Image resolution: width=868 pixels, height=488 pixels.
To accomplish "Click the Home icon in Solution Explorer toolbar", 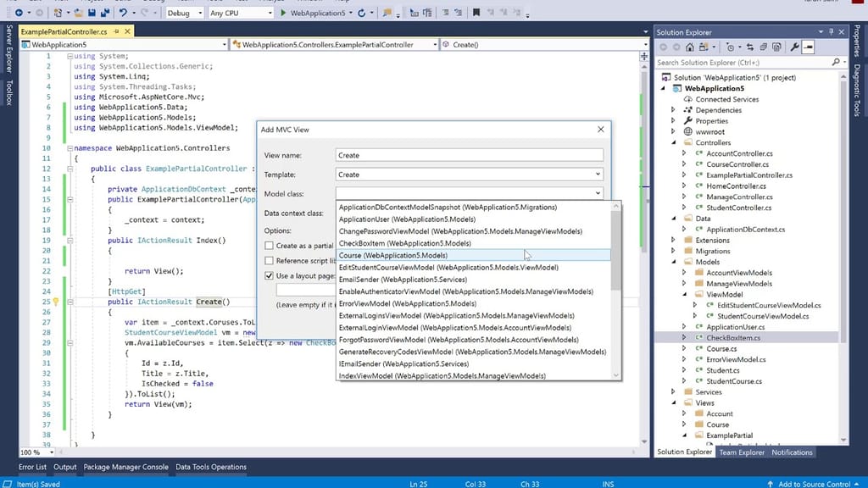I will pos(689,47).
